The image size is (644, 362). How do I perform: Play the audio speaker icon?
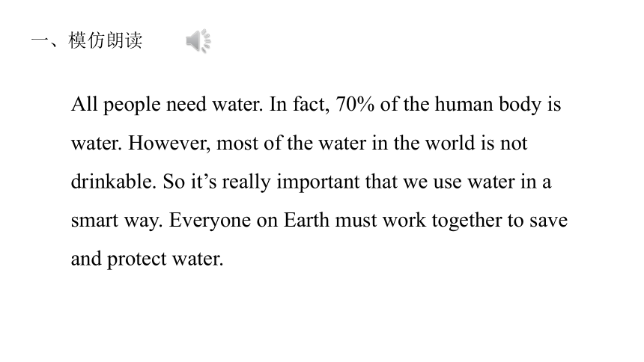[x=198, y=41]
